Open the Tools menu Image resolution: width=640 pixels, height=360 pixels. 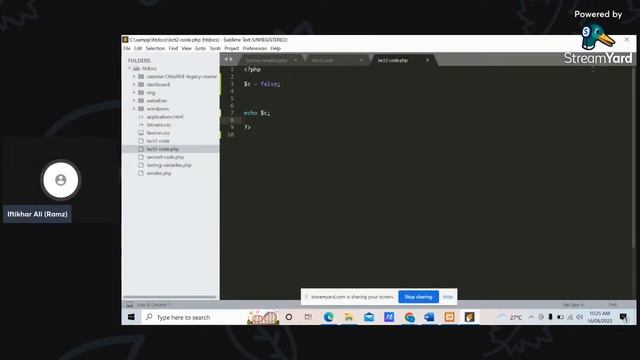(x=215, y=48)
